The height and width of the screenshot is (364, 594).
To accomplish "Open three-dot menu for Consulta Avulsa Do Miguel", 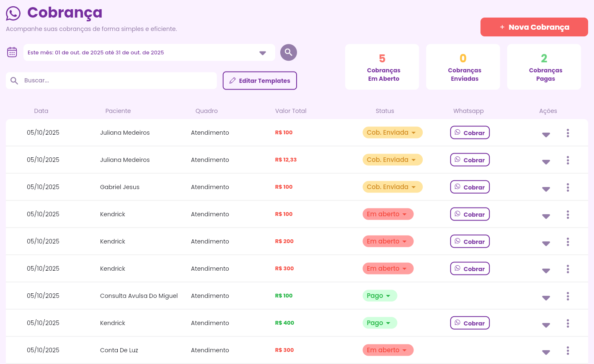I will point(568,296).
